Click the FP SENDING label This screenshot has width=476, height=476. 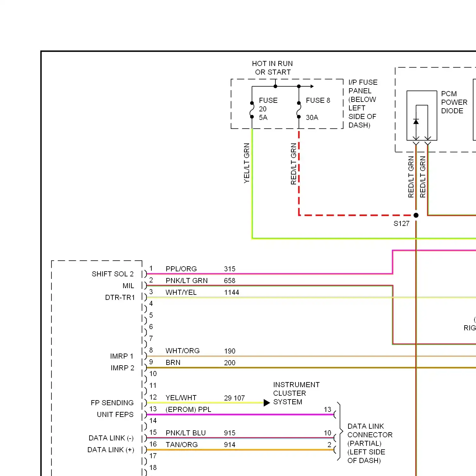tap(112, 403)
